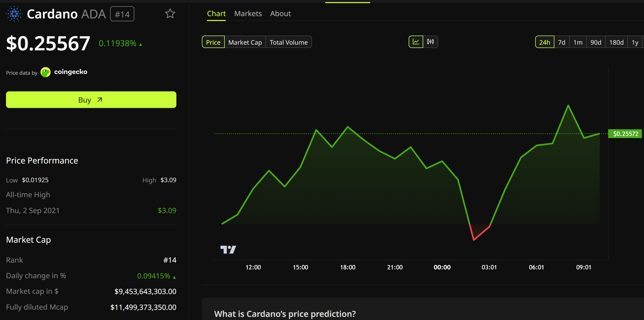Image resolution: width=644 pixels, height=320 pixels.
Task: Click the green $3.09 all-time high price
Action: (x=167, y=210)
